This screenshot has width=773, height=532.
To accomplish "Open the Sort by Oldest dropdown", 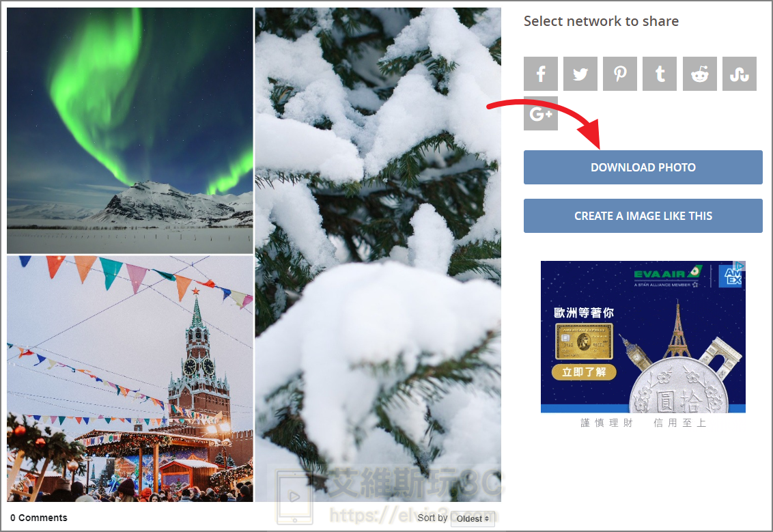I will [473, 519].
